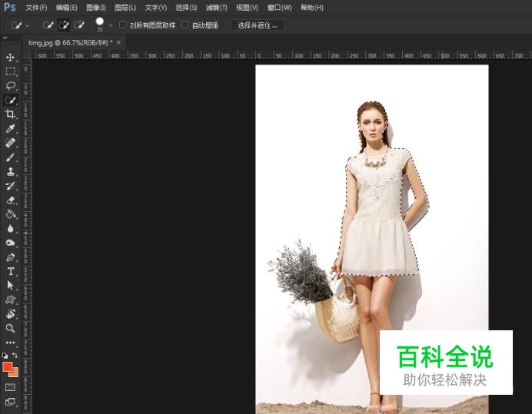Choose Add to Selection mode
Screen dimensions: 532x414
click(64, 25)
